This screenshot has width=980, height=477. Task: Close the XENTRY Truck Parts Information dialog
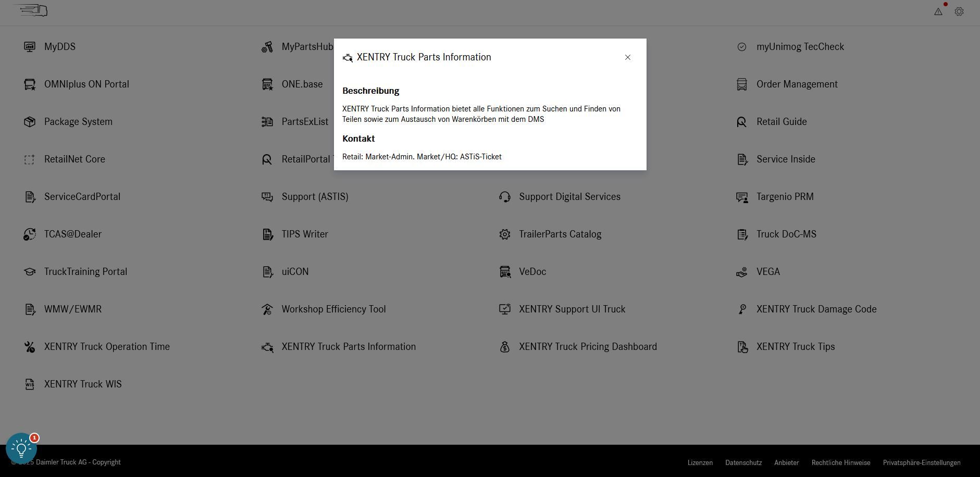click(x=628, y=57)
